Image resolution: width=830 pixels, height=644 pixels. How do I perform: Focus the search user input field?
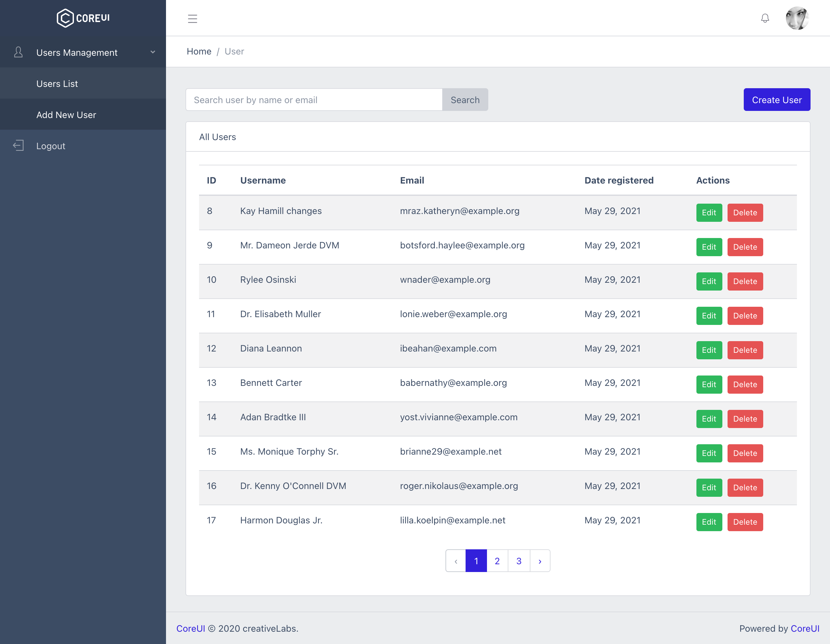click(x=314, y=100)
